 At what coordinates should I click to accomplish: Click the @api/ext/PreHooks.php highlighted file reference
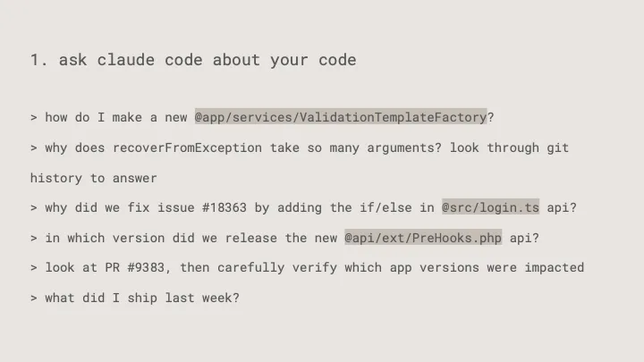pyautogui.click(x=423, y=238)
